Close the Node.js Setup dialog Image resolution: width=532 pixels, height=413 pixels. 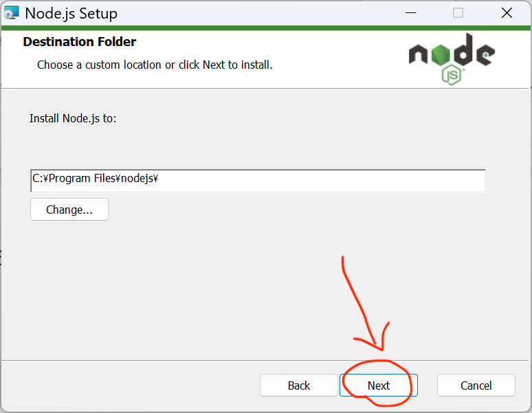[x=507, y=13]
